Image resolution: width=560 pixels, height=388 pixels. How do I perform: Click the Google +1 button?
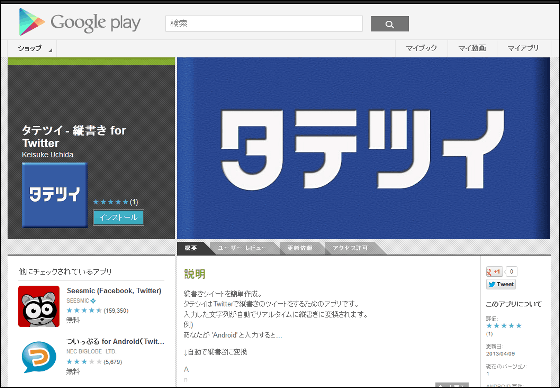point(494,272)
